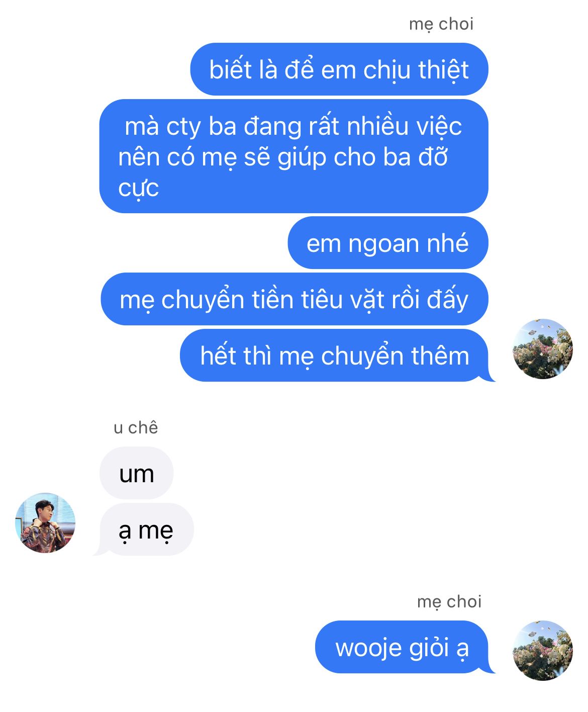Open the u chê profile photo
Screen dimensions: 588x712
45,522
